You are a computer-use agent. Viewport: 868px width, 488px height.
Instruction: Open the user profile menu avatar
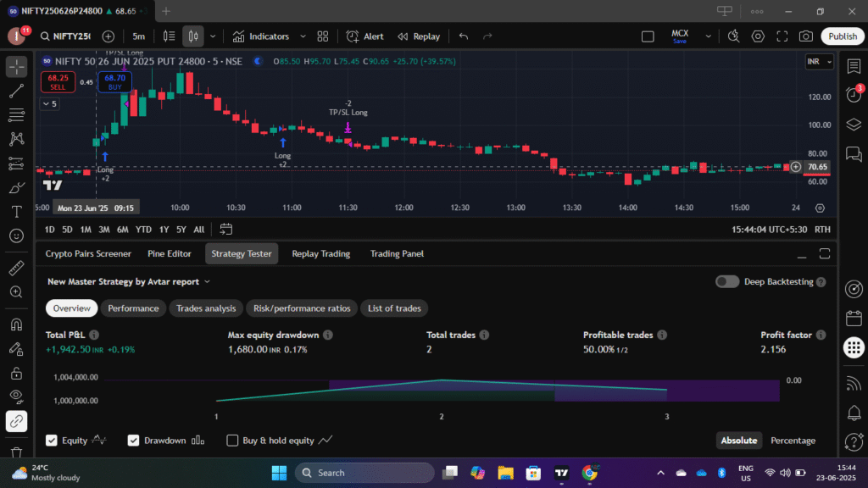(x=17, y=36)
